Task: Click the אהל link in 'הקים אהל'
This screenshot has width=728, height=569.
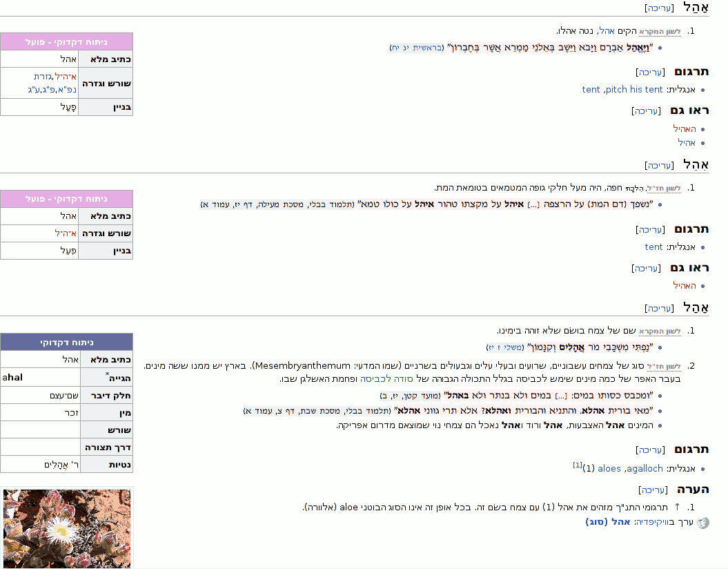Action: (607, 31)
